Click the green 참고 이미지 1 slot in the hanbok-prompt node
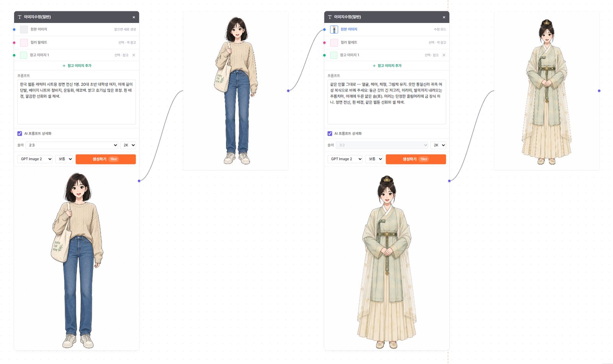 tap(334, 55)
